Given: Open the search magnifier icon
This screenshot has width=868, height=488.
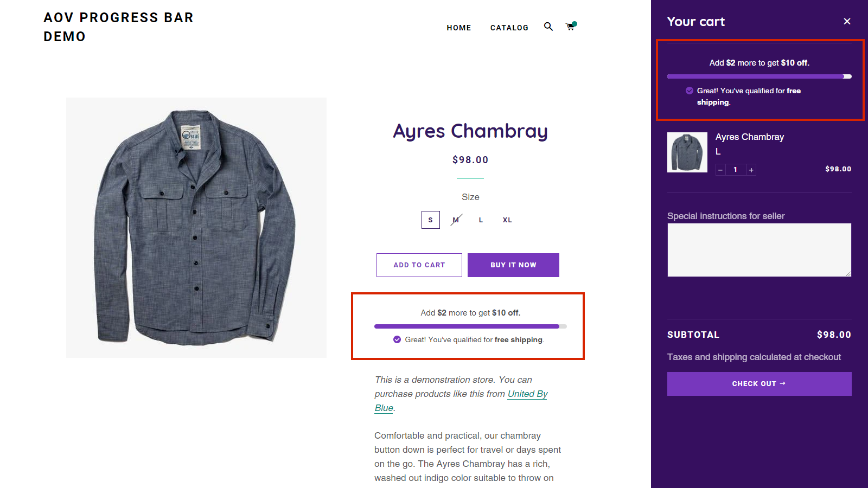Looking at the screenshot, I should point(548,27).
